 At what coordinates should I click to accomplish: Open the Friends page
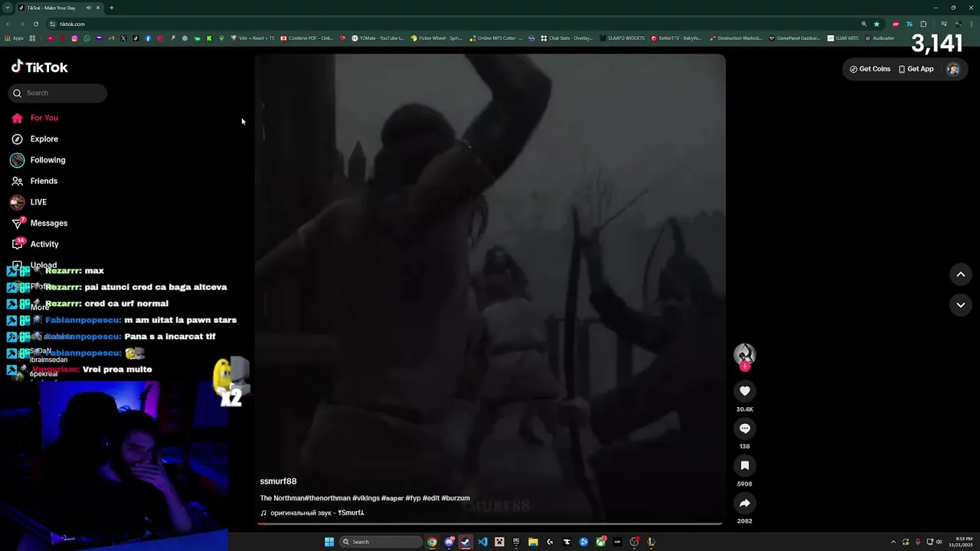coord(35,181)
